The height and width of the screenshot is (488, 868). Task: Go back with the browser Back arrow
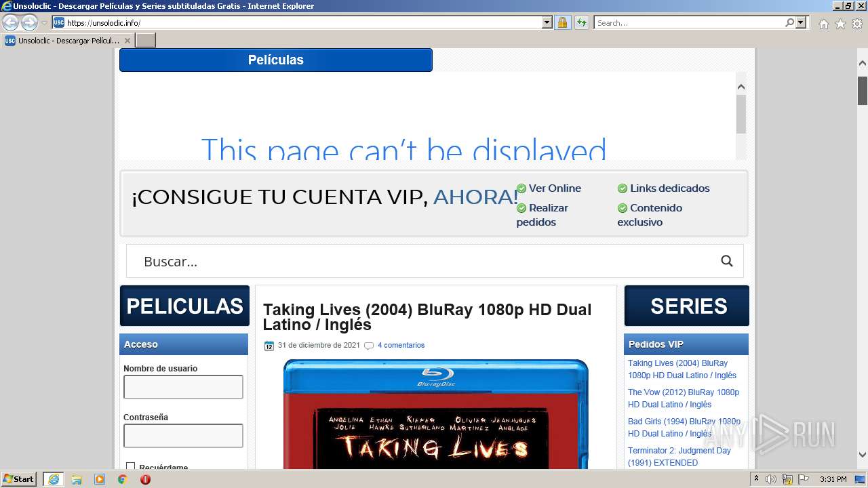(x=10, y=23)
